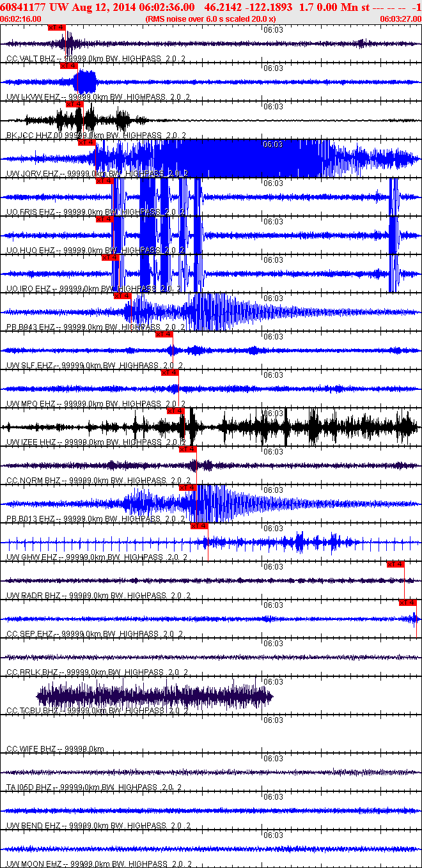Click the 06:03 tick label on UW.MOON trace
This screenshot has height=868, width=422.
tap(273, 835)
